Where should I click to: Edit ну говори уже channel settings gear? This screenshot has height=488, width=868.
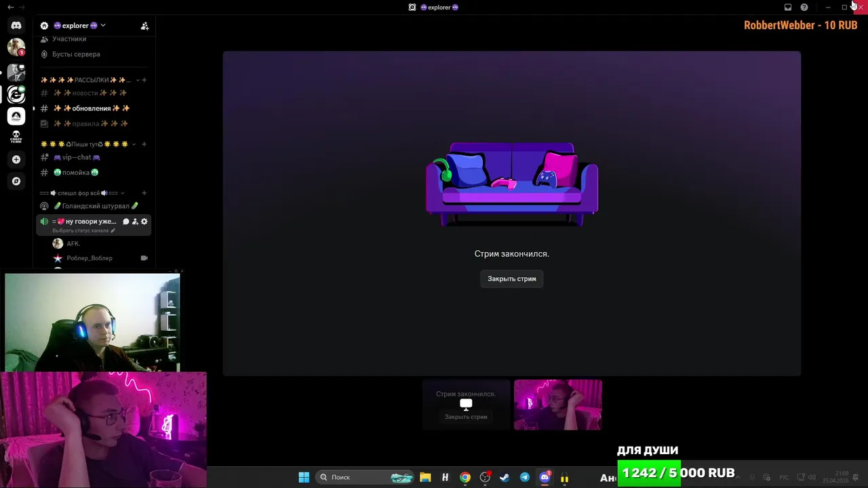(x=144, y=222)
